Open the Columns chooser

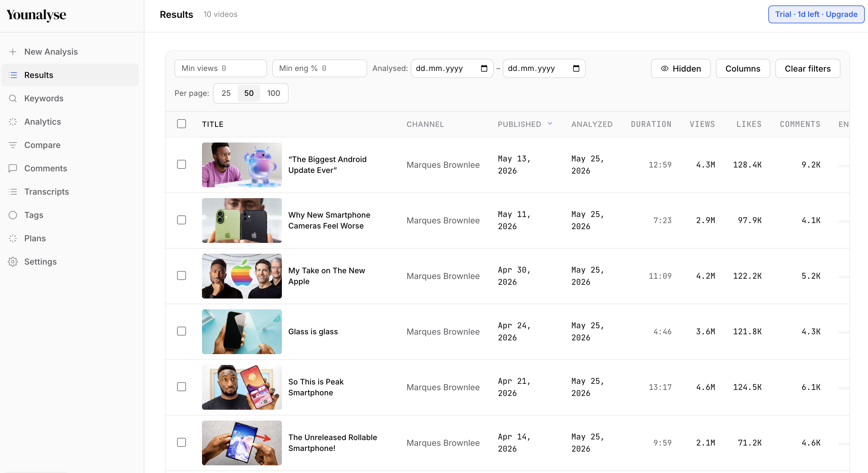click(743, 68)
